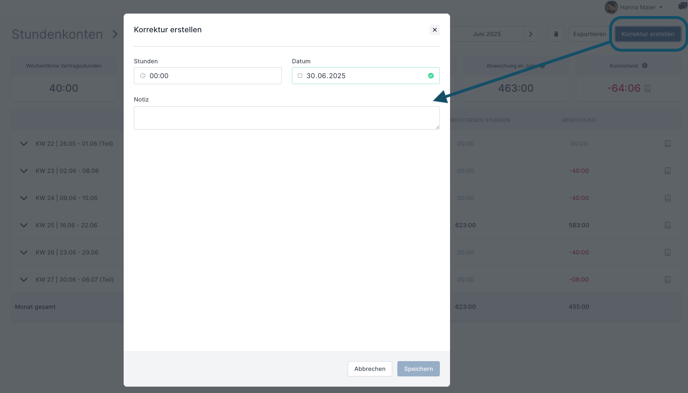Expand the KW 22 week row
Image resolution: width=688 pixels, height=393 pixels.
click(x=24, y=143)
